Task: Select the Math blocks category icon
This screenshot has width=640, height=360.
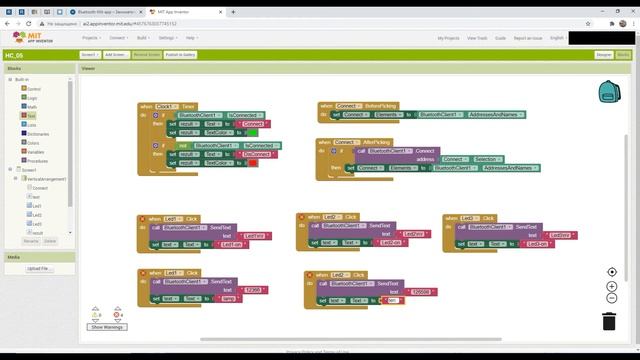Action: [24, 106]
